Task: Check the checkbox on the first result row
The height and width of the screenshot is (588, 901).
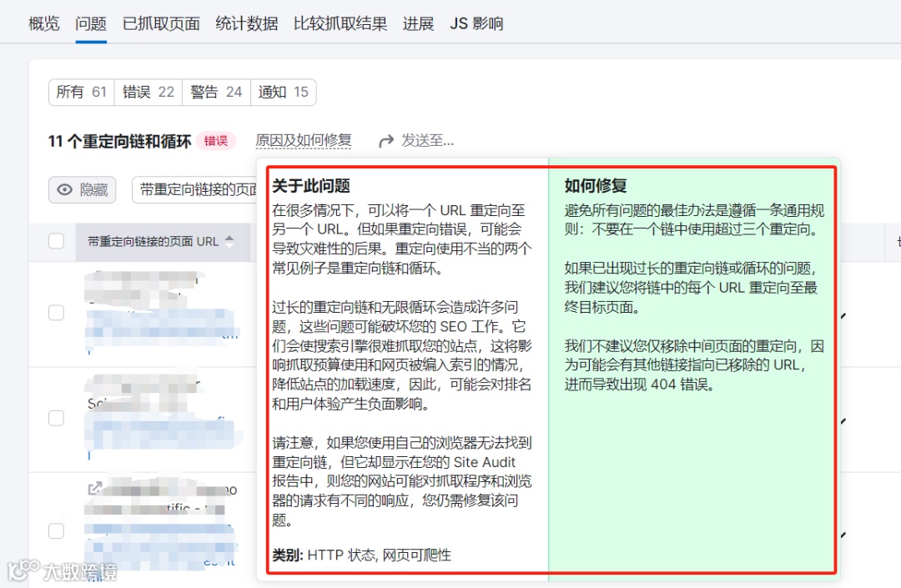Action: click(57, 313)
